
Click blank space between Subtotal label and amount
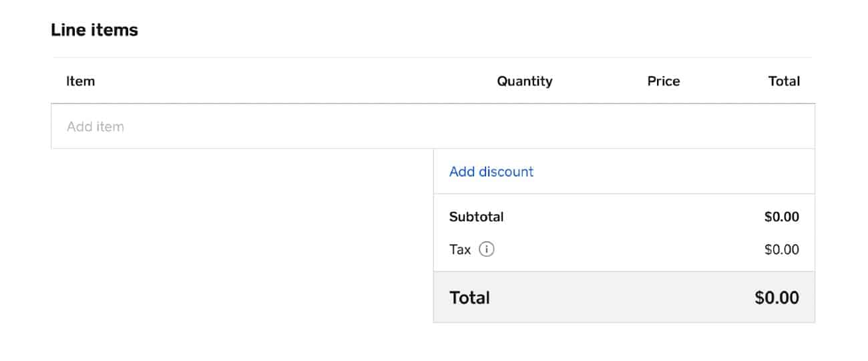pyautogui.click(x=634, y=217)
